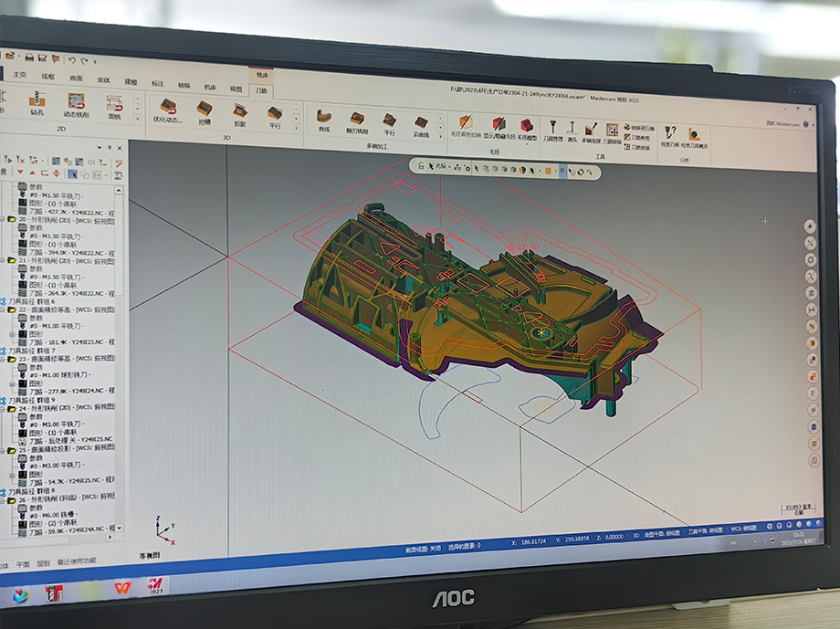Toggle the folder icon of operation 24 外形铣削 (2D)
The width and height of the screenshot is (840, 629).
11,408
